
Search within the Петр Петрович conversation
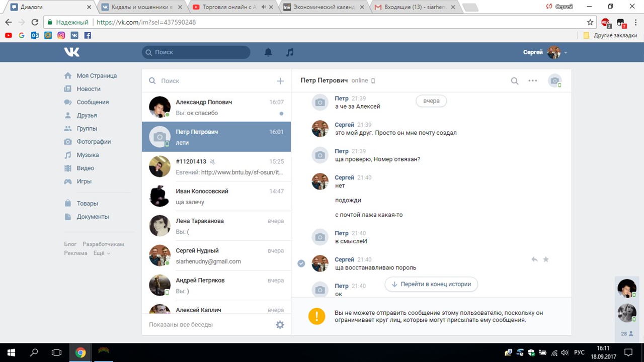click(514, 81)
